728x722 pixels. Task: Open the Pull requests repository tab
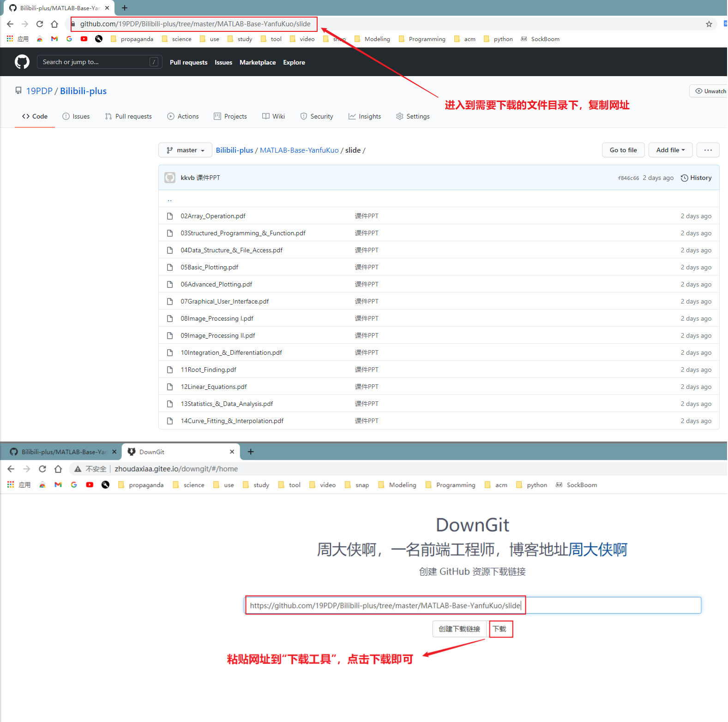[x=128, y=116]
